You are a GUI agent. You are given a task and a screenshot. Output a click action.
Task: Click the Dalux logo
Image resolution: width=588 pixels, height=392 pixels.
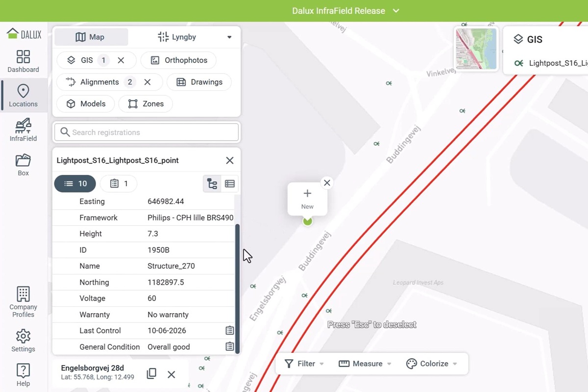click(x=24, y=33)
